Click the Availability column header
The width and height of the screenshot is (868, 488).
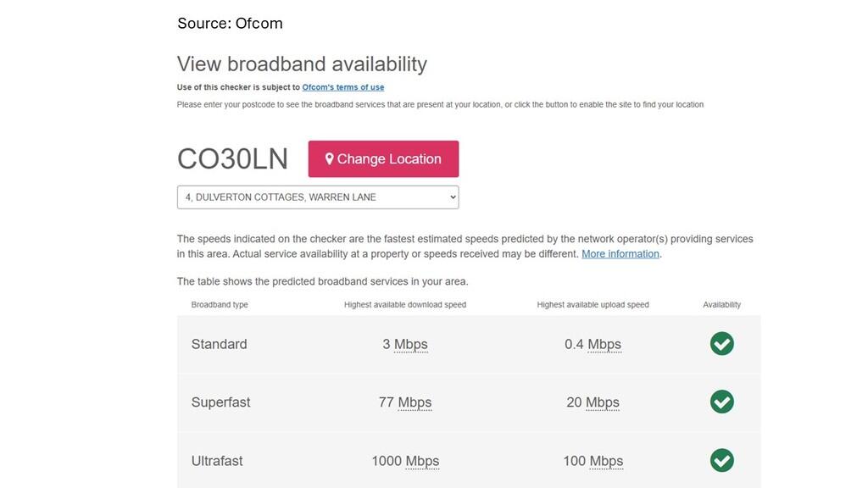point(722,305)
